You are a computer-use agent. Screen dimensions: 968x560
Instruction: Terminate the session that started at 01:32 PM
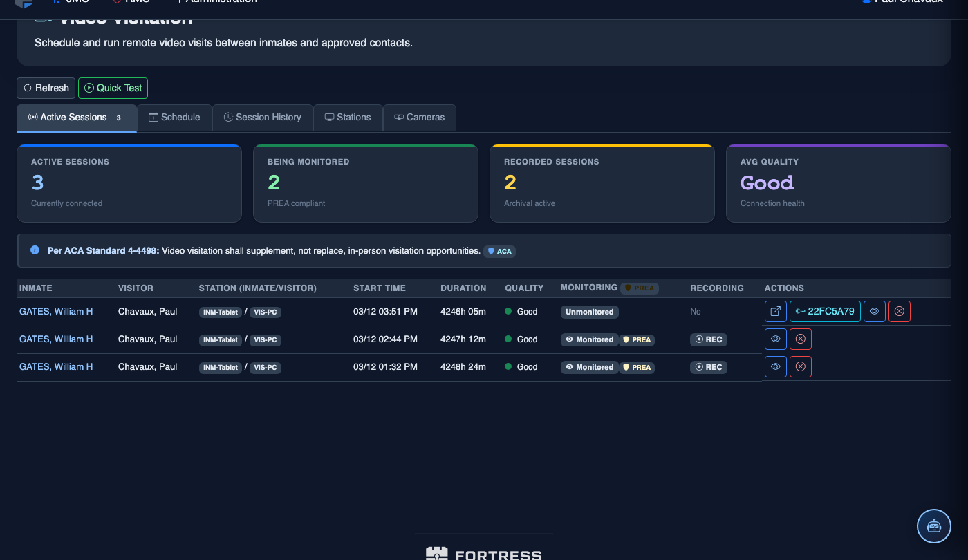pyautogui.click(x=801, y=367)
